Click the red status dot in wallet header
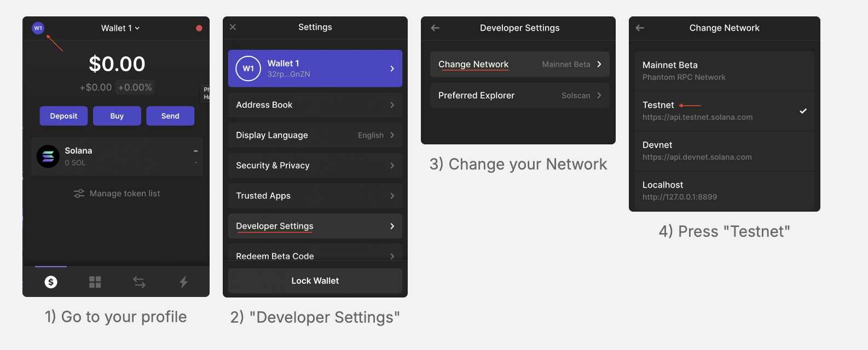Image resolution: width=868 pixels, height=350 pixels. [199, 28]
